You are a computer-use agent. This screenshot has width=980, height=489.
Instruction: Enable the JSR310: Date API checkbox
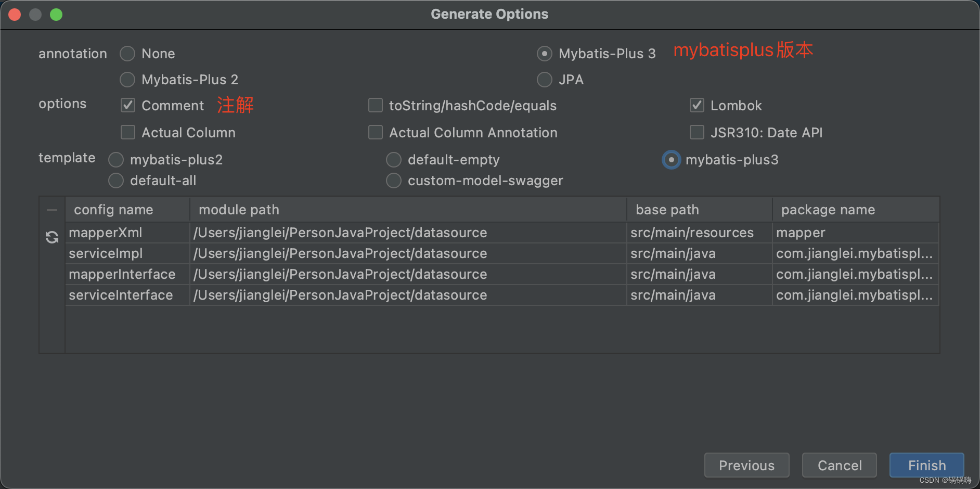pos(697,133)
